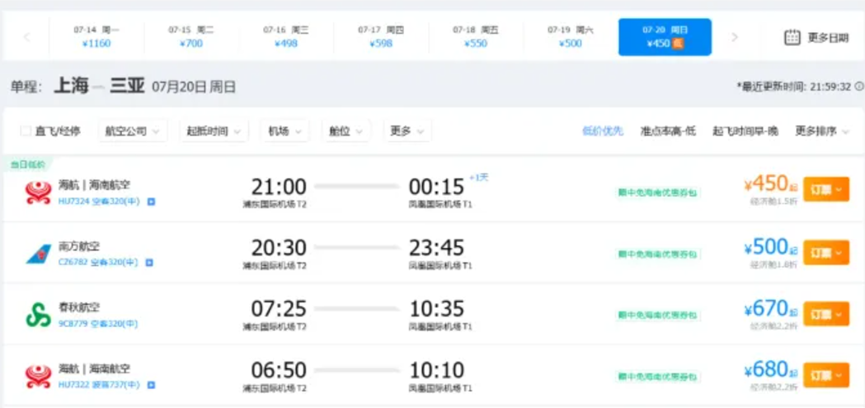Book the ¥680 HU7322 flight
The image size is (865, 408).
click(826, 375)
